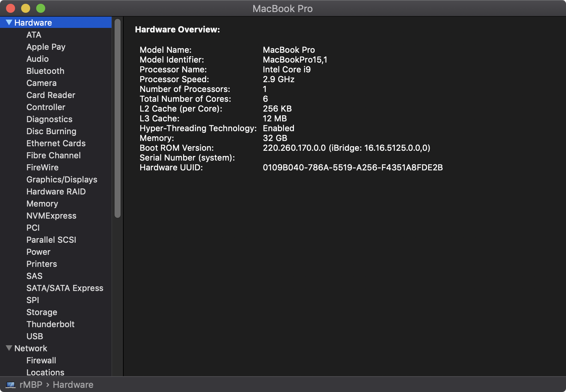Select Disc Burning entry
Screen dimensions: 566x392
tap(51, 131)
